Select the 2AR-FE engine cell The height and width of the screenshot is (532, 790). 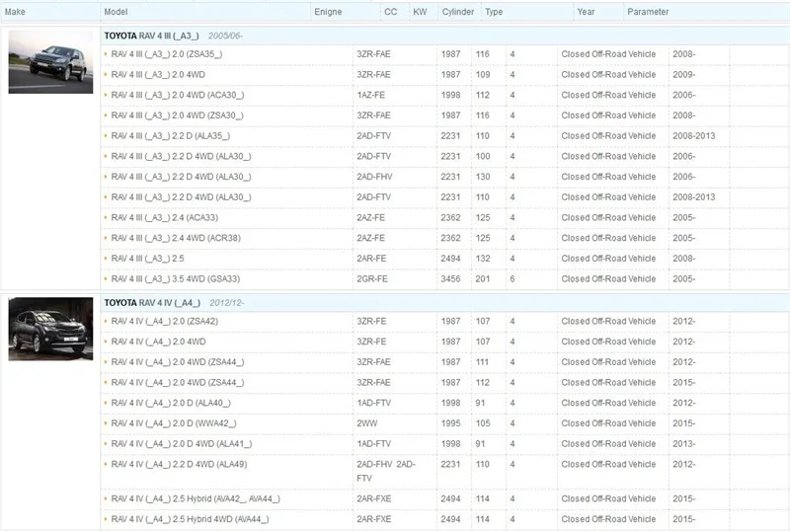[x=372, y=259]
